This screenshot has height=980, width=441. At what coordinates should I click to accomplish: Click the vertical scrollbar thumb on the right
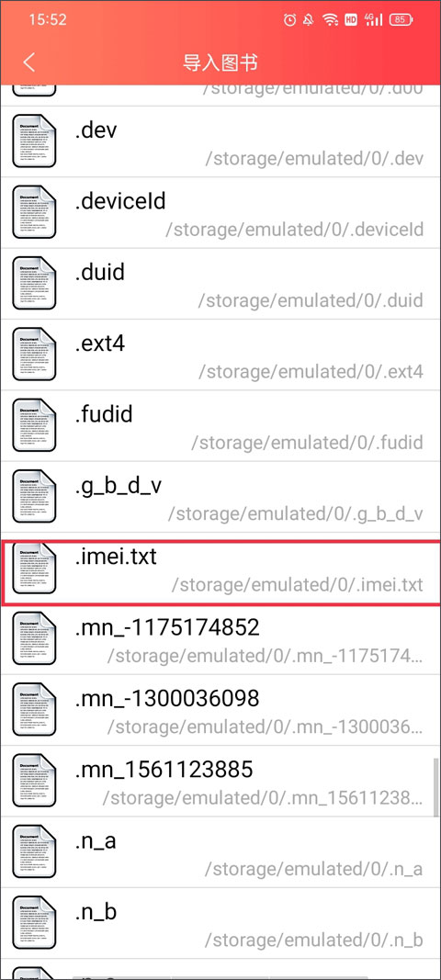436,787
